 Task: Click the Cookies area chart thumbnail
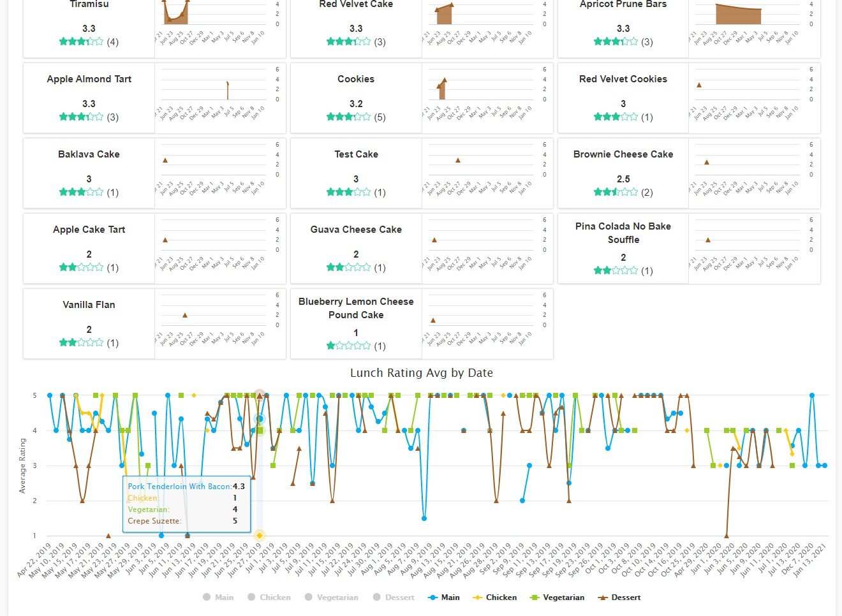pos(442,88)
